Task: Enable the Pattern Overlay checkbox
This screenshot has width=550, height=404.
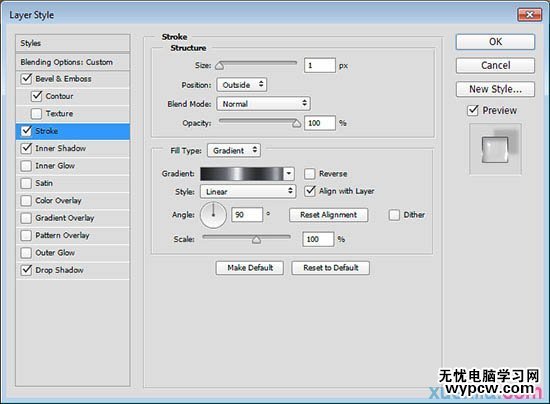Action: [x=26, y=235]
